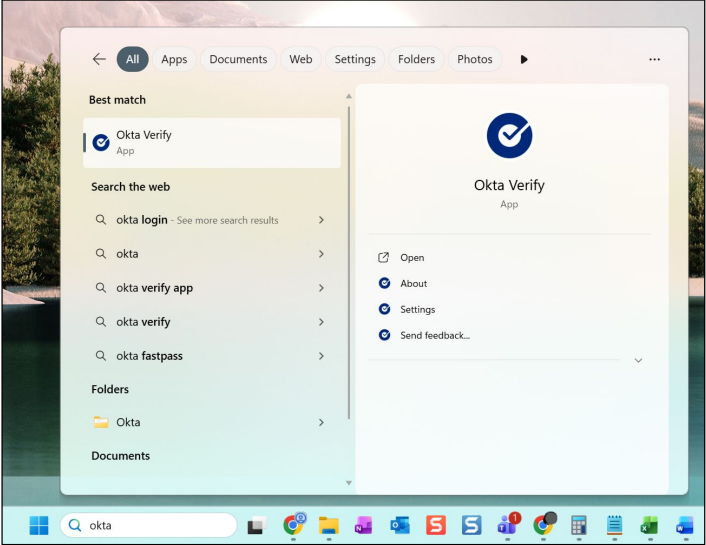Viewport: 706px width, 545px height.
Task: Open Outlook from the taskbar
Action: pyautogui.click(x=400, y=525)
